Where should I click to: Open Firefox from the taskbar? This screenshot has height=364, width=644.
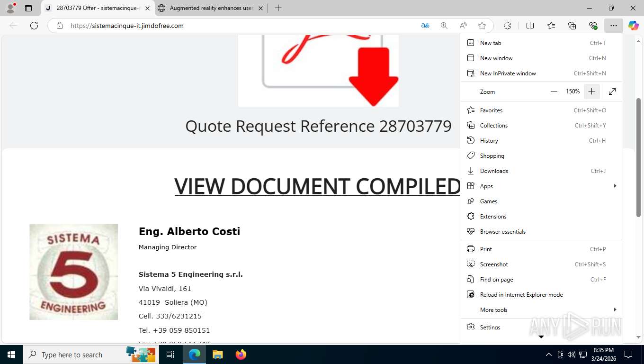click(241, 355)
